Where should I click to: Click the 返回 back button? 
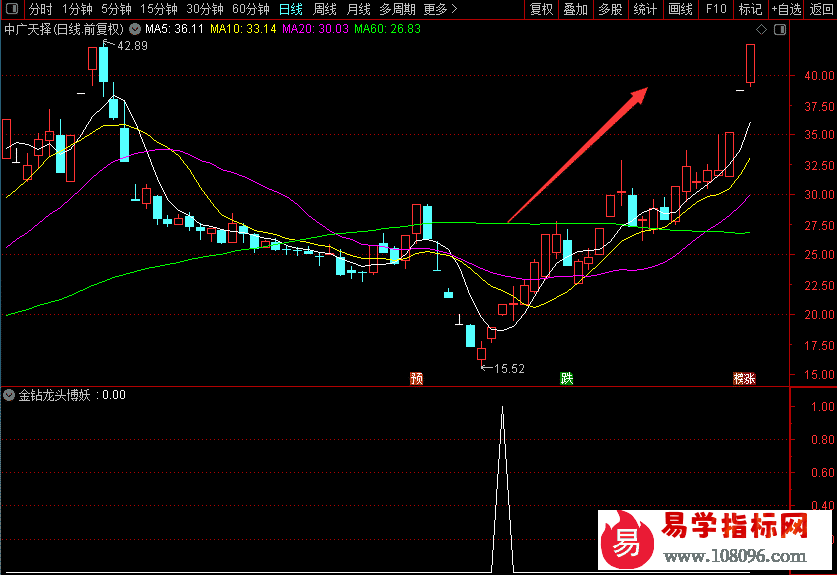pos(821,9)
